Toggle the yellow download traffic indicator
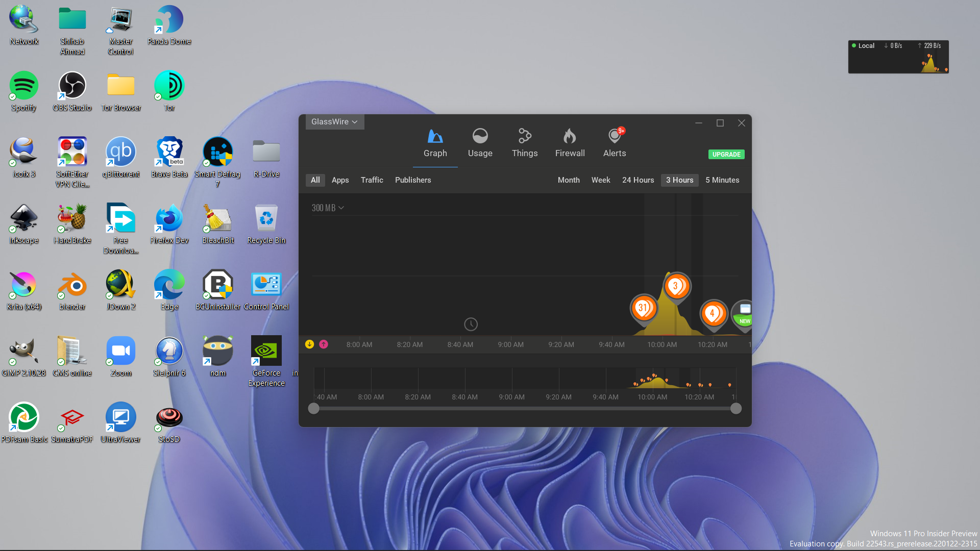The height and width of the screenshot is (551, 980). pos(309,344)
